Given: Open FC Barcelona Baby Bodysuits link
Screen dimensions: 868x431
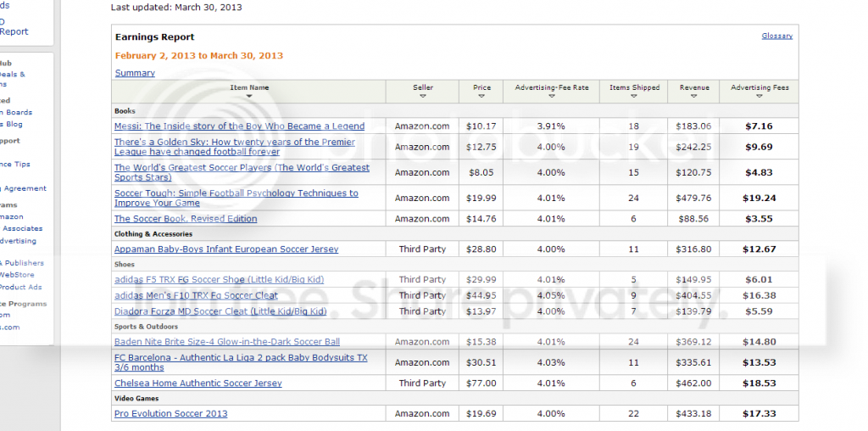Looking at the screenshot, I should pos(241,362).
